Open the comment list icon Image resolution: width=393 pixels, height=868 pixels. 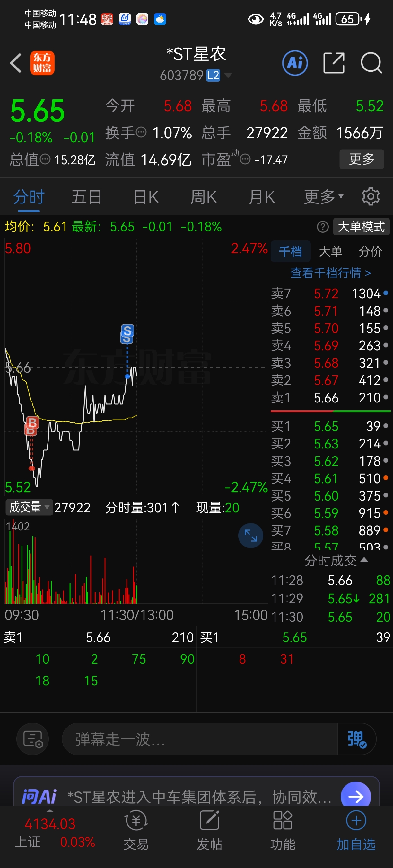[33, 739]
